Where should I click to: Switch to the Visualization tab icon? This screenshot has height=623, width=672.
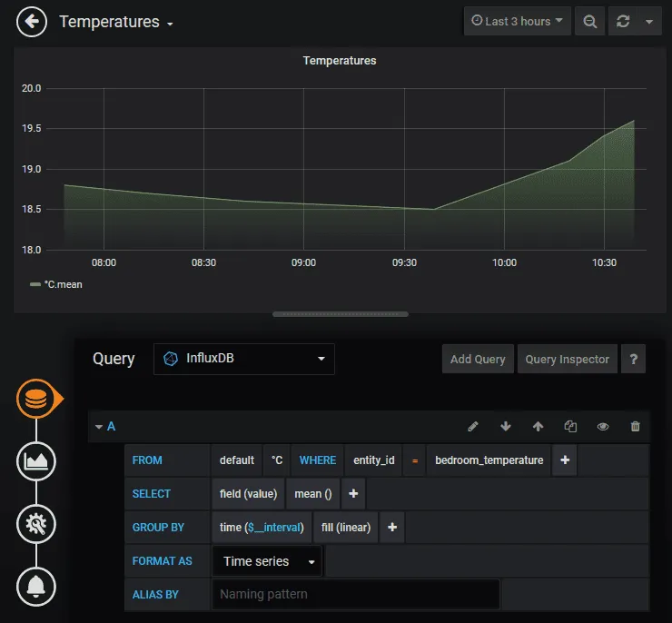click(x=36, y=461)
